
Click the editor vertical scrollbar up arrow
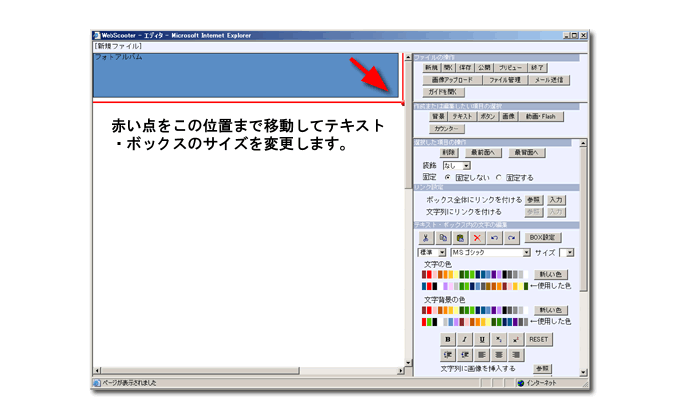point(408,57)
